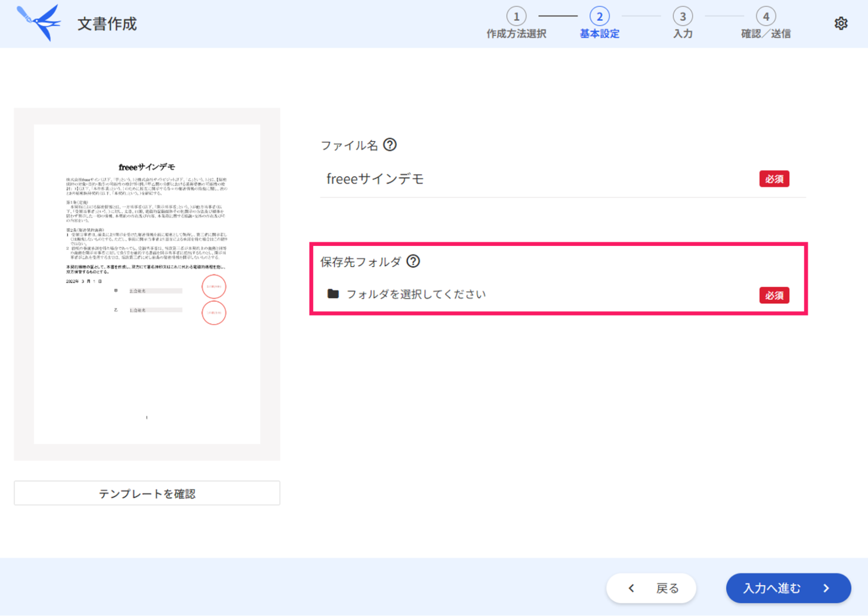Proceed with 入力へ進む button
Viewport: 868px width, 616px height.
pos(788,588)
